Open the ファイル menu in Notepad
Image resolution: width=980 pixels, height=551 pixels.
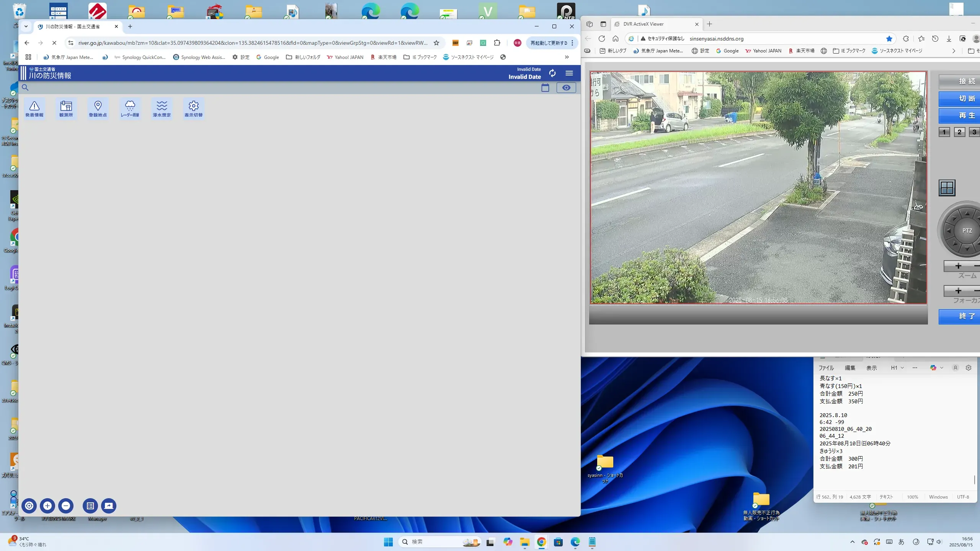(826, 368)
